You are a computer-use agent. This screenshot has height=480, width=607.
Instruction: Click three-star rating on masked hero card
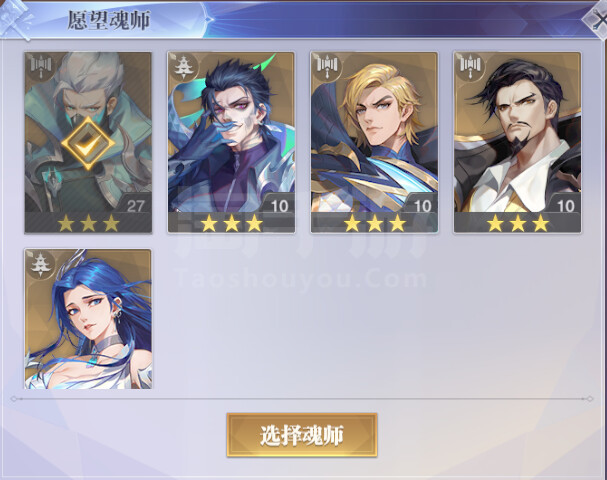click(x=88, y=223)
